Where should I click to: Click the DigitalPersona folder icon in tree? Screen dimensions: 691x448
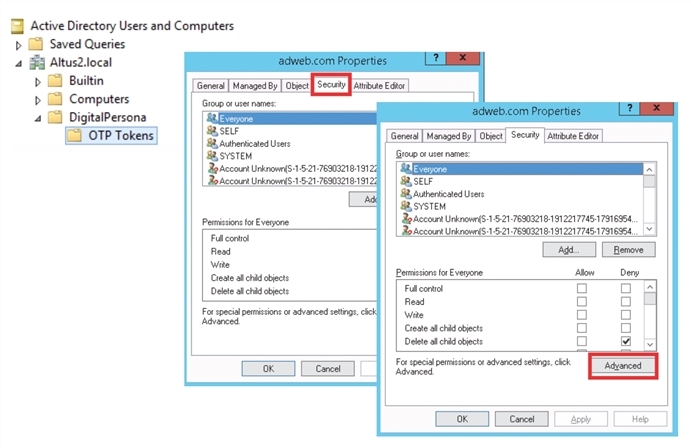[x=54, y=117]
